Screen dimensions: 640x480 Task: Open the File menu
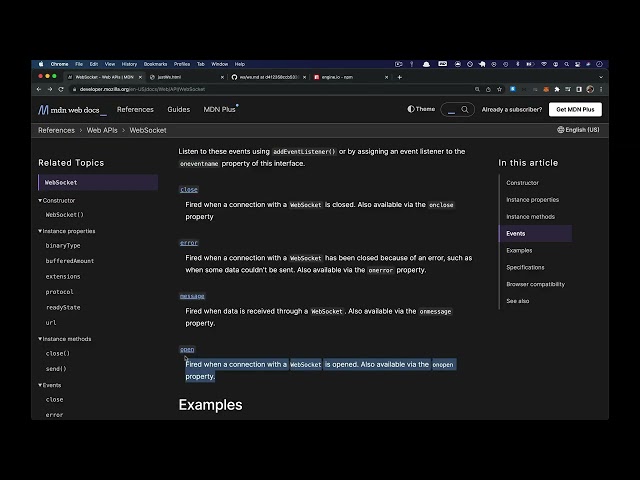(x=79, y=64)
